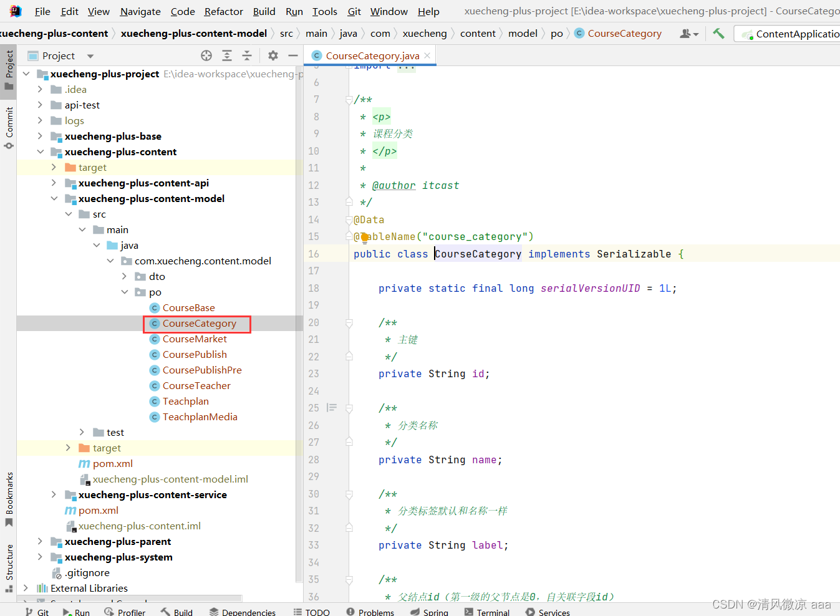Open the Profiler tool window
Image resolution: width=840 pixels, height=616 pixels.
(x=125, y=612)
